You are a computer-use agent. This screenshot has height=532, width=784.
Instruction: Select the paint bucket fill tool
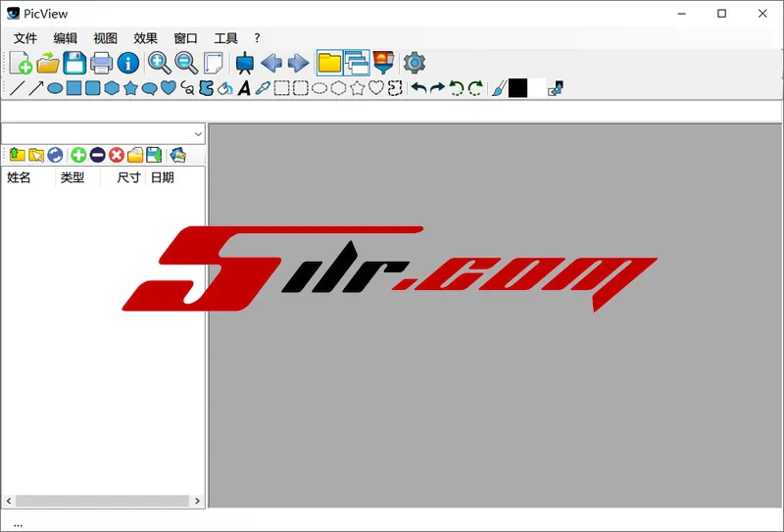pyautogui.click(x=225, y=88)
